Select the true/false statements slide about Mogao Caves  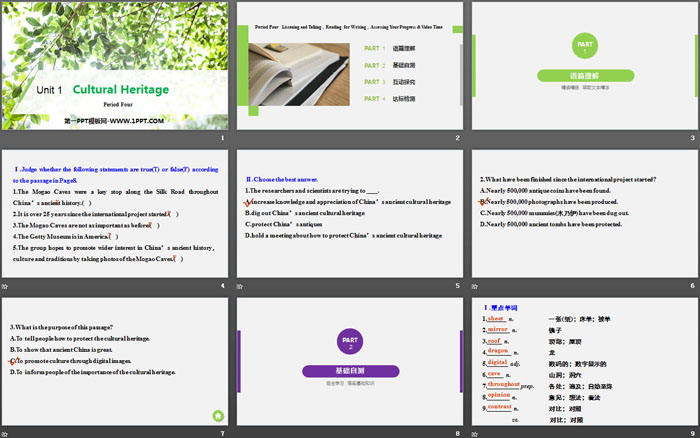[x=115, y=214]
